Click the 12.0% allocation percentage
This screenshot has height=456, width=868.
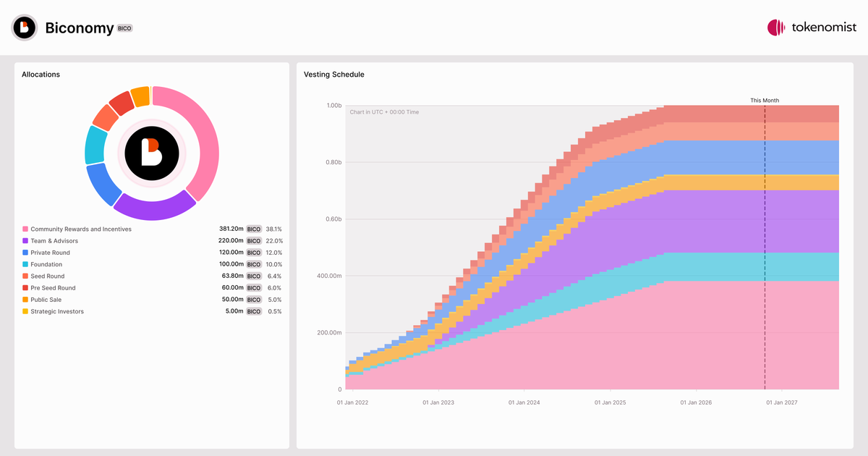coord(274,253)
